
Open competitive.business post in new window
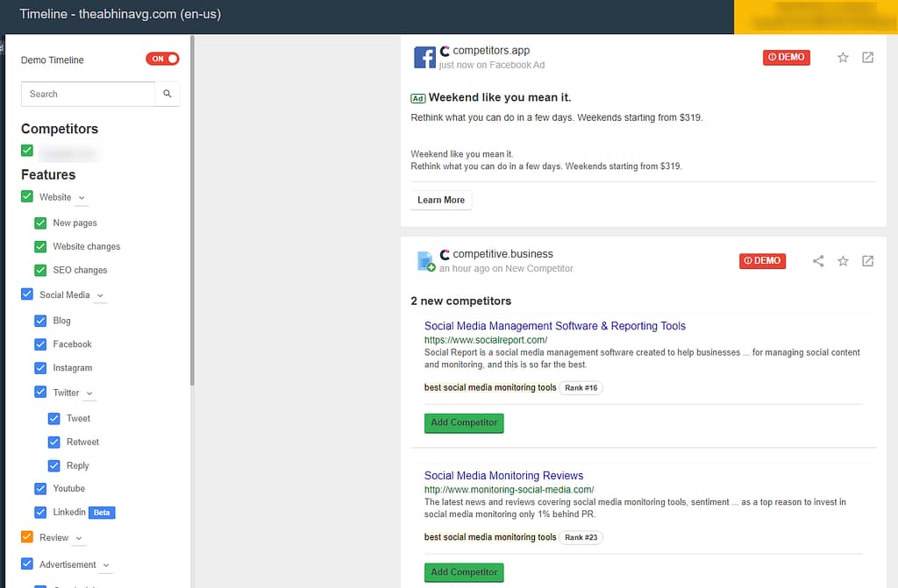tap(867, 261)
